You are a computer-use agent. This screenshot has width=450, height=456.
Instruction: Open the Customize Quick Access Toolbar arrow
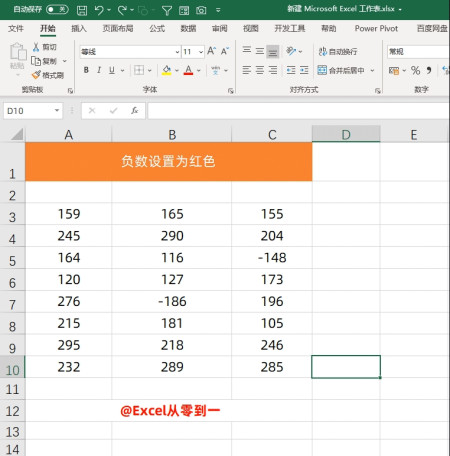pyautogui.click(x=218, y=10)
